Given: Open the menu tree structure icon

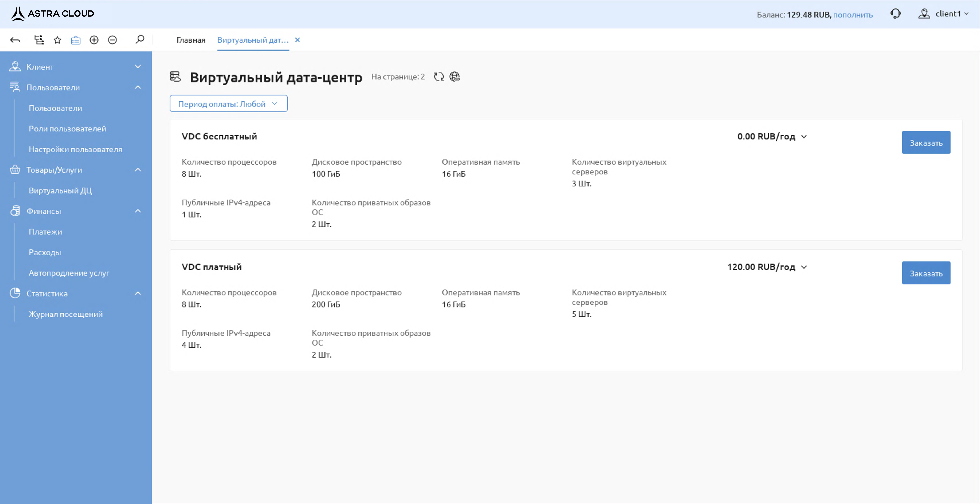Looking at the screenshot, I should point(39,40).
